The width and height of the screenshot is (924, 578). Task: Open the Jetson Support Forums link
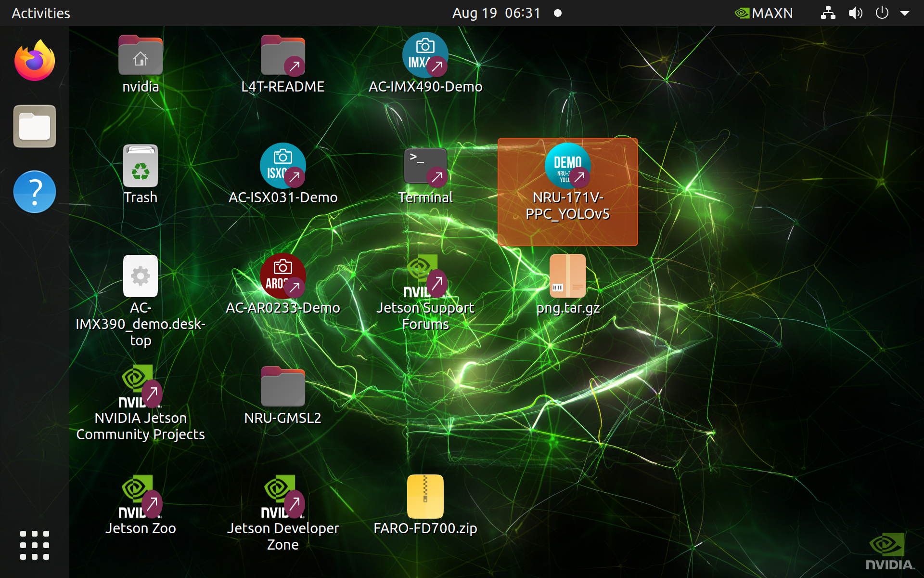[425, 276]
